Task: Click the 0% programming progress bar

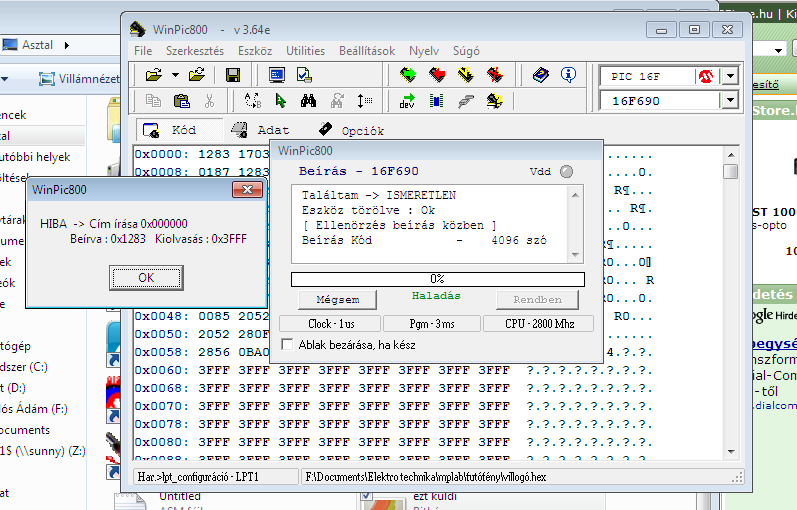Action: (x=438, y=279)
